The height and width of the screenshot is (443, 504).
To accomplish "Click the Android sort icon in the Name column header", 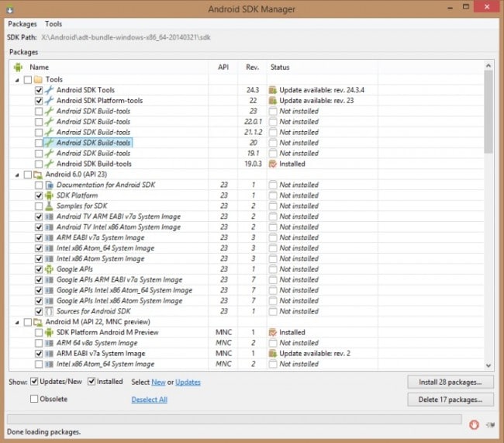I will point(18,67).
